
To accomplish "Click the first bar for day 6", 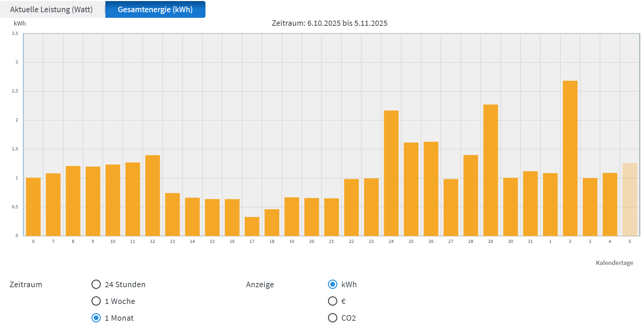I will coord(33,207).
